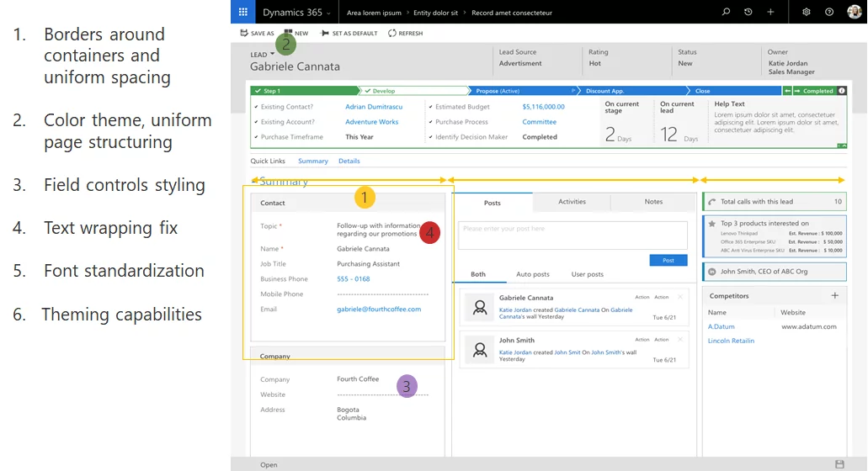Viewport: 868px width, 471px height.
Task: Open the recent history clock icon
Action: [x=748, y=12]
